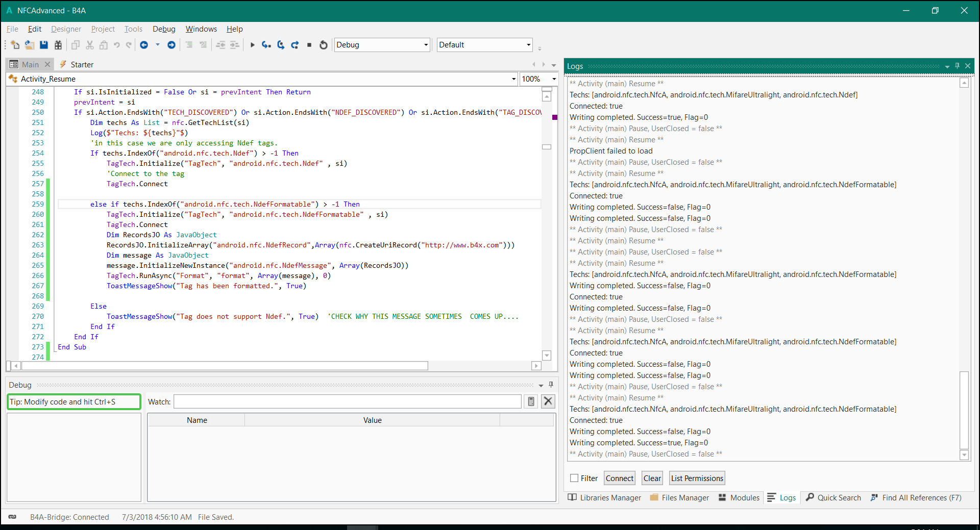This screenshot has height=530, width=980.
Task: Enable the Filter checkbox in Logs
Action: [x=574, y=478]
